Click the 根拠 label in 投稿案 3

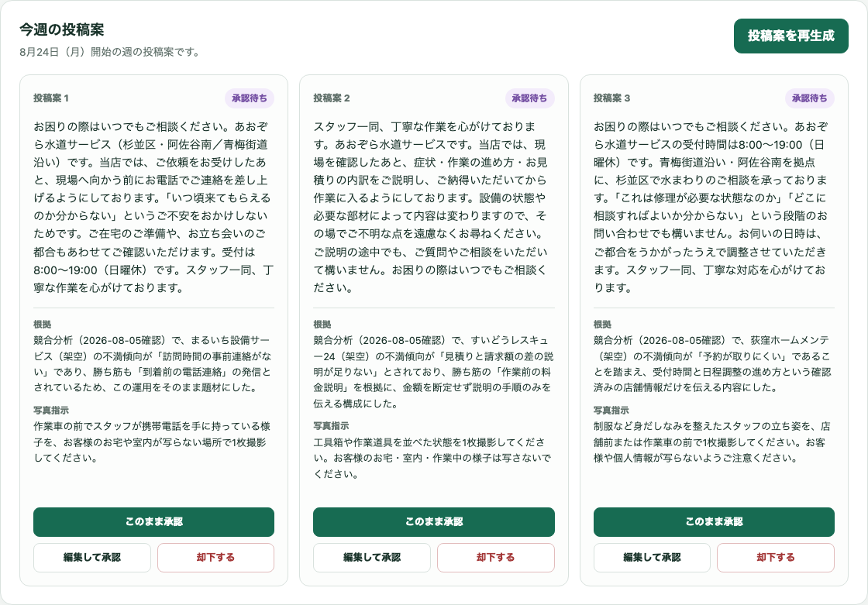point(602,325)
